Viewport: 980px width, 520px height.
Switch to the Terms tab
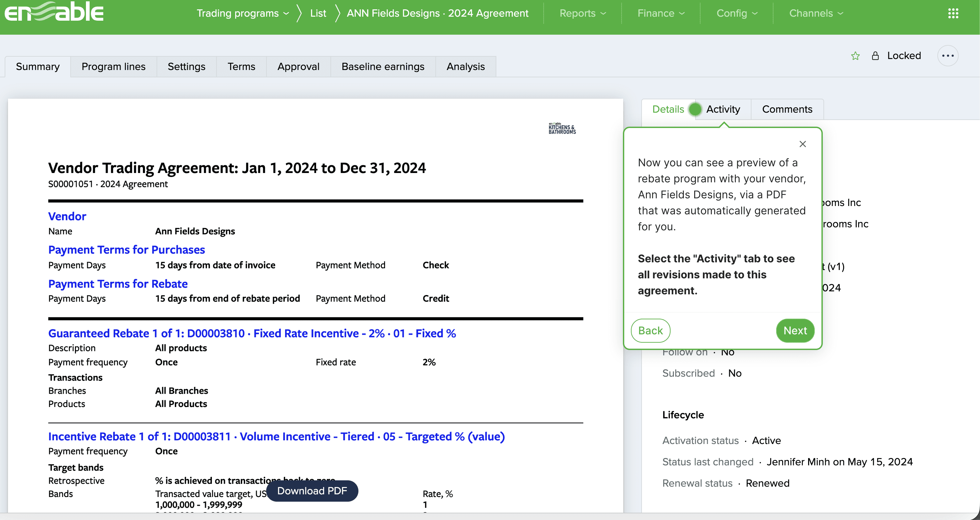[x=241, y=67]
